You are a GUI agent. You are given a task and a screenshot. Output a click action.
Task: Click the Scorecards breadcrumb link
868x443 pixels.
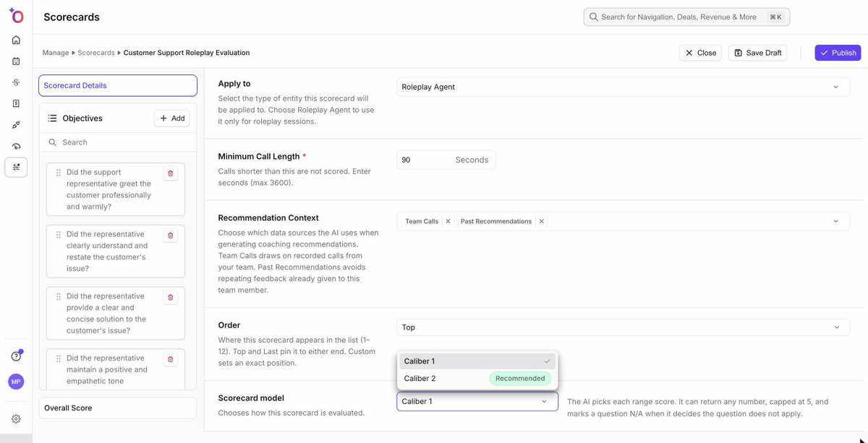coord(96,53)
